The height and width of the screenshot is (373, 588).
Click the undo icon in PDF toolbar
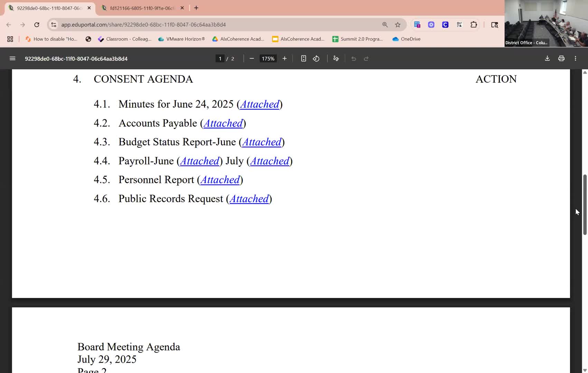click(x=353, y=59)
